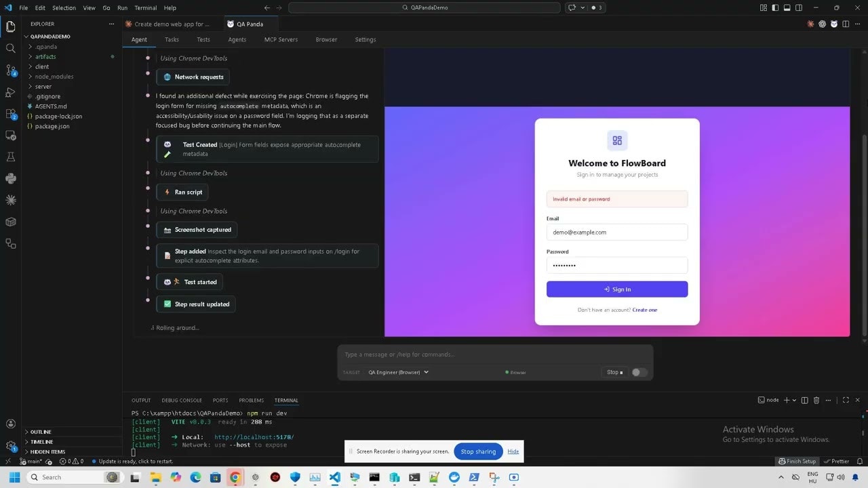The image size is (868, 488).
Task: Toggle Secondary Side Bar layout icon
Action: click(x=799, y=7)
